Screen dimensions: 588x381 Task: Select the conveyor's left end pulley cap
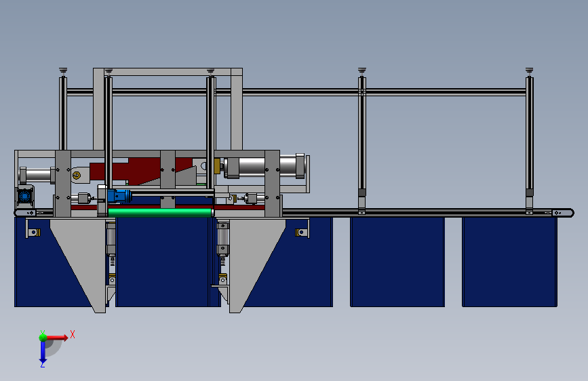26,213
